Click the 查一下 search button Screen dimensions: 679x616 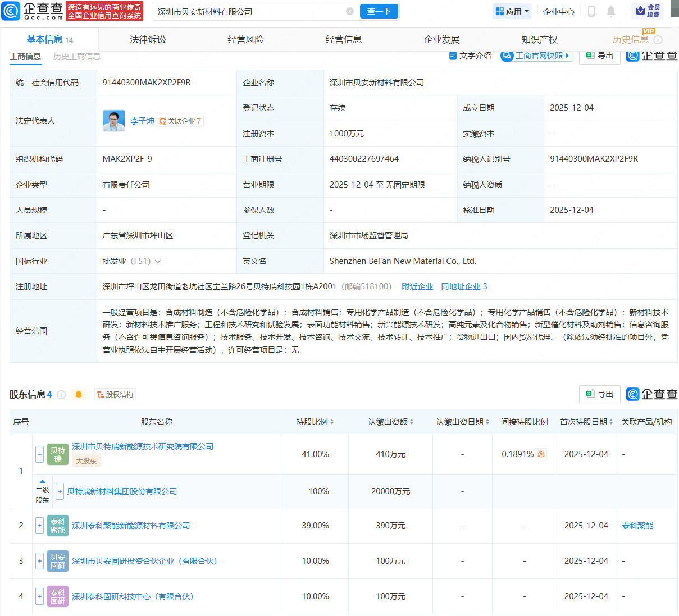[x=379, y=11]
